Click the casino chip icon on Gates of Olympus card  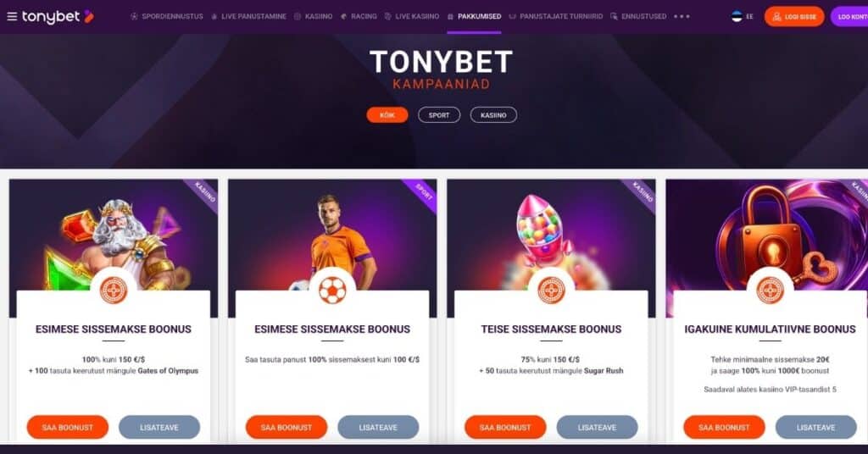(114, 289)
